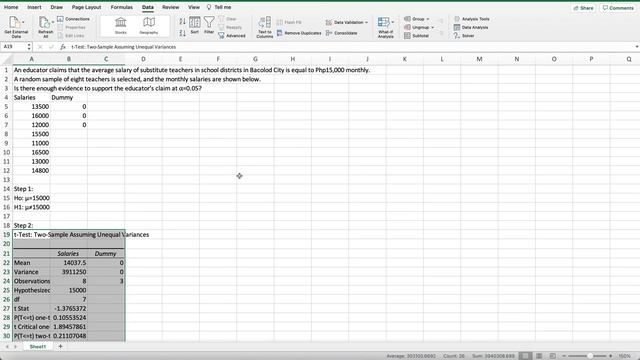Click the 'Step 1:' cell
Screen dimensions: 640x360
tap(31, 189)
